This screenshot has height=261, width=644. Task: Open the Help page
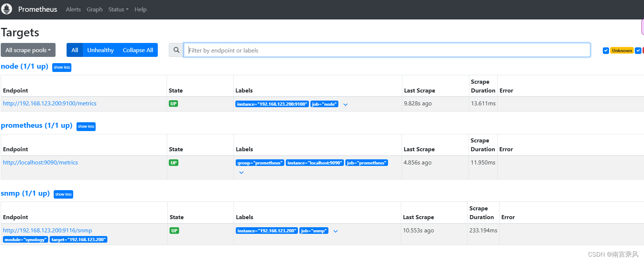140,10
